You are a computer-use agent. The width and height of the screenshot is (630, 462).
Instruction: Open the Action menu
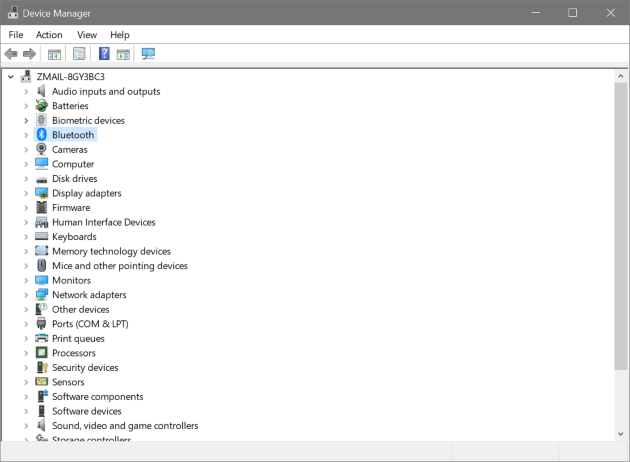point(49,35)
